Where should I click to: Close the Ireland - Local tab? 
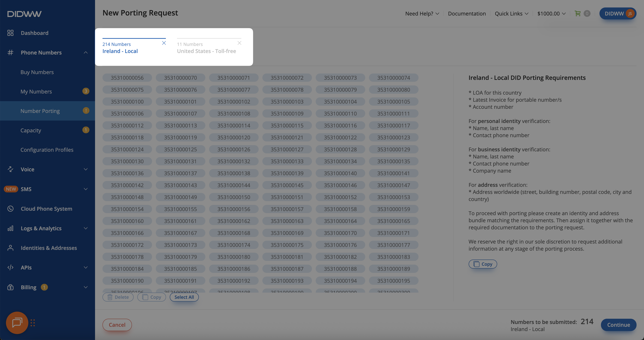[164, 43]
